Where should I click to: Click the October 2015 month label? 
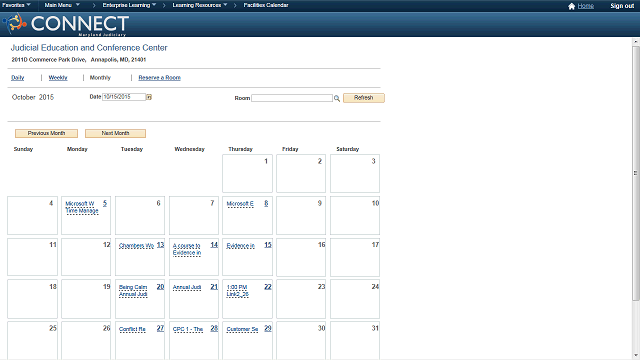33,97
